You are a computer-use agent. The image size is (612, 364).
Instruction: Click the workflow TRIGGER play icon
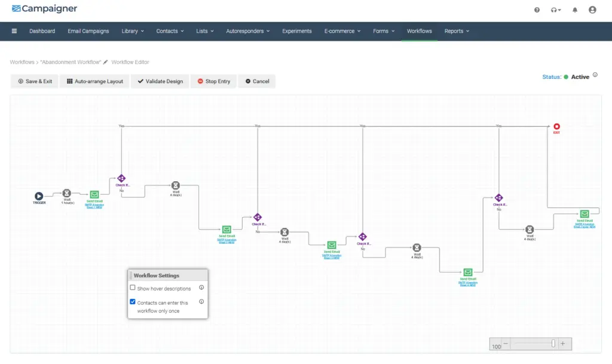tap(39, 195)
